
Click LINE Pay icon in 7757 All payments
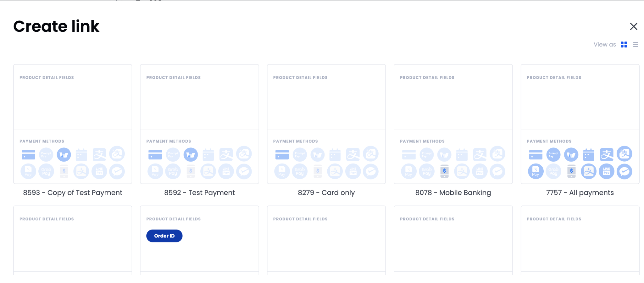coord(607,171)
